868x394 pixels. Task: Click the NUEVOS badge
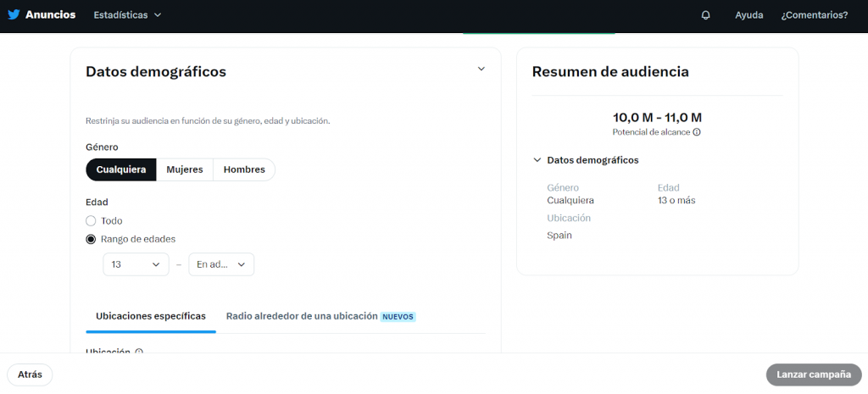click(398, 317)
